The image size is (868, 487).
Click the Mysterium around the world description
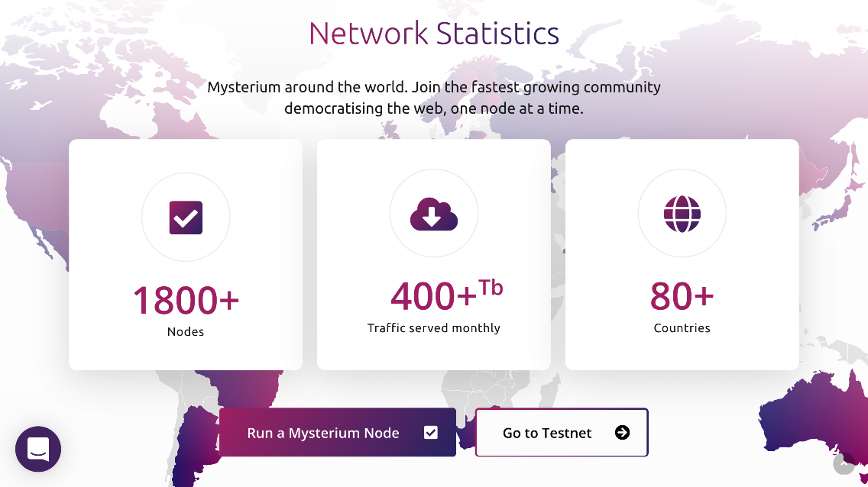434,97
